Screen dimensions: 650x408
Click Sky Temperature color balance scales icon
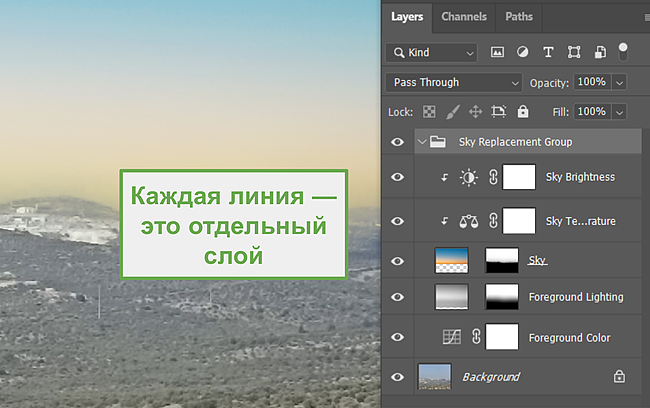click(468, 221)
